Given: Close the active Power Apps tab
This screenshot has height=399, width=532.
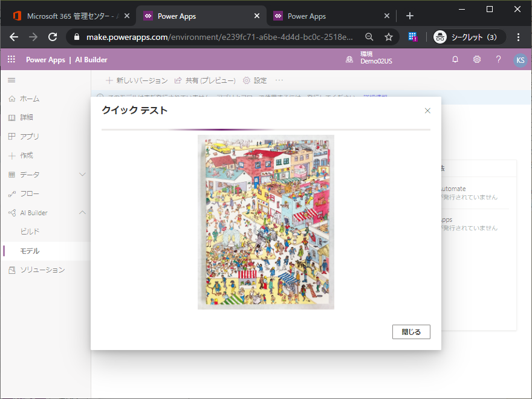Looking at the screenshot, I should click(x=257, y=16).
